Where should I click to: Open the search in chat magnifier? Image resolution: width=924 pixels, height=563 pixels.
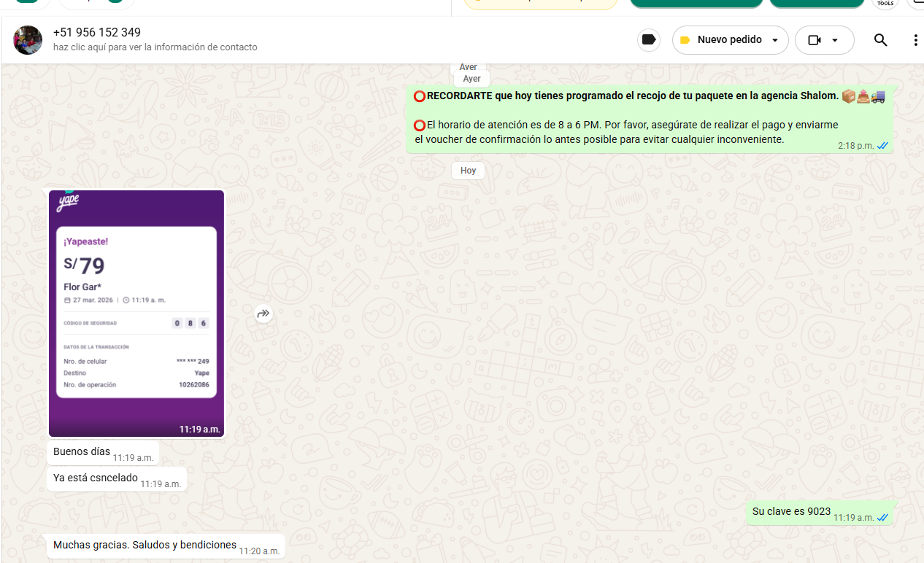[880, 40]
